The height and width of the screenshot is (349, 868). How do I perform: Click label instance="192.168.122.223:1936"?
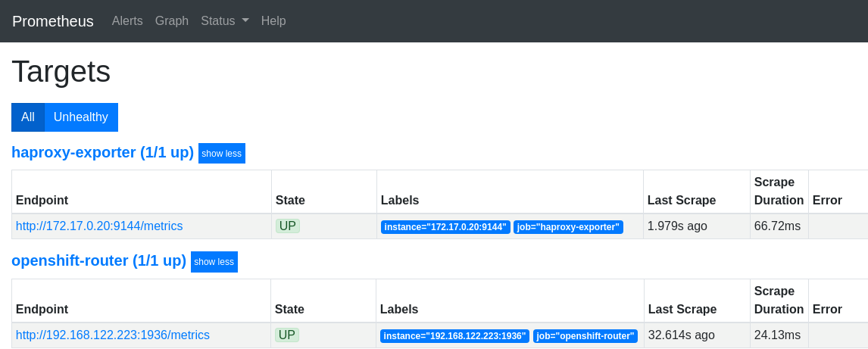click(x=454, y=335)
